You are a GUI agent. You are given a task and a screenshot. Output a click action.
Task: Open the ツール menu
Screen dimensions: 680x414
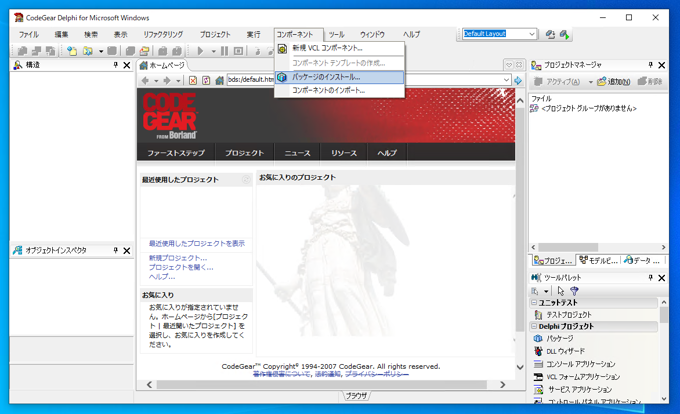click(337, 34)
